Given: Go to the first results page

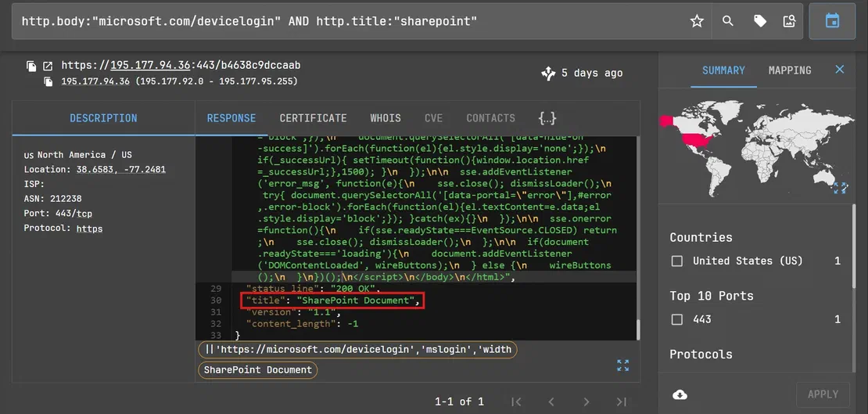Looking at the screenshot, I should (516, 401).
